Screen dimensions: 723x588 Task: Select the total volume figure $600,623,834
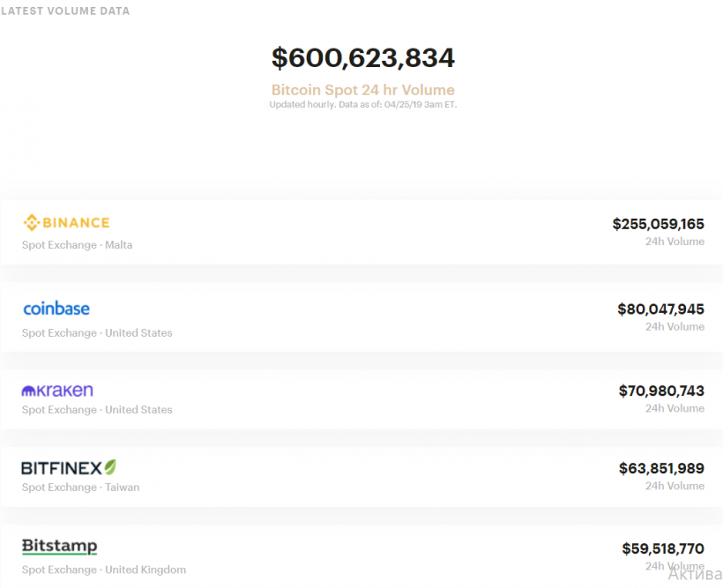point(362,58)
